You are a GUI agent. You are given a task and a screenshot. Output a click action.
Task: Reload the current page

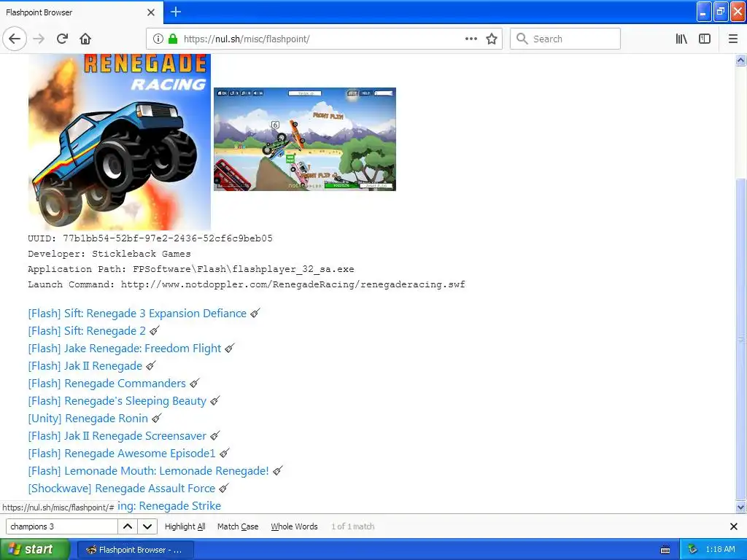pyautogui.click(x=62, y=39)
